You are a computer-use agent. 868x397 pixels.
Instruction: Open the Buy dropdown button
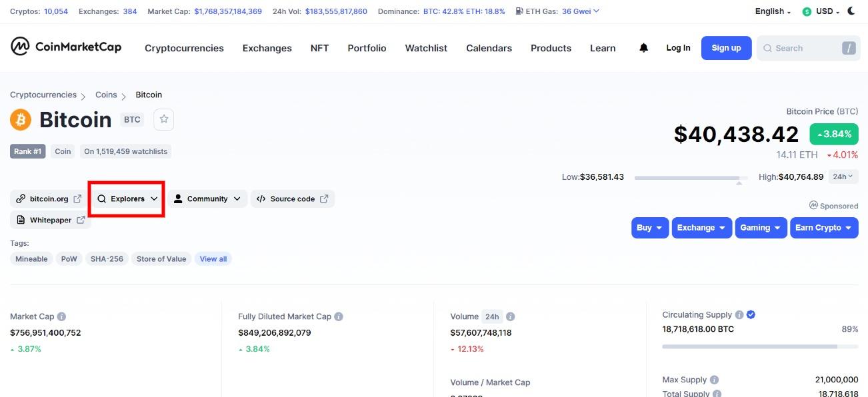(x=650, y=228)
